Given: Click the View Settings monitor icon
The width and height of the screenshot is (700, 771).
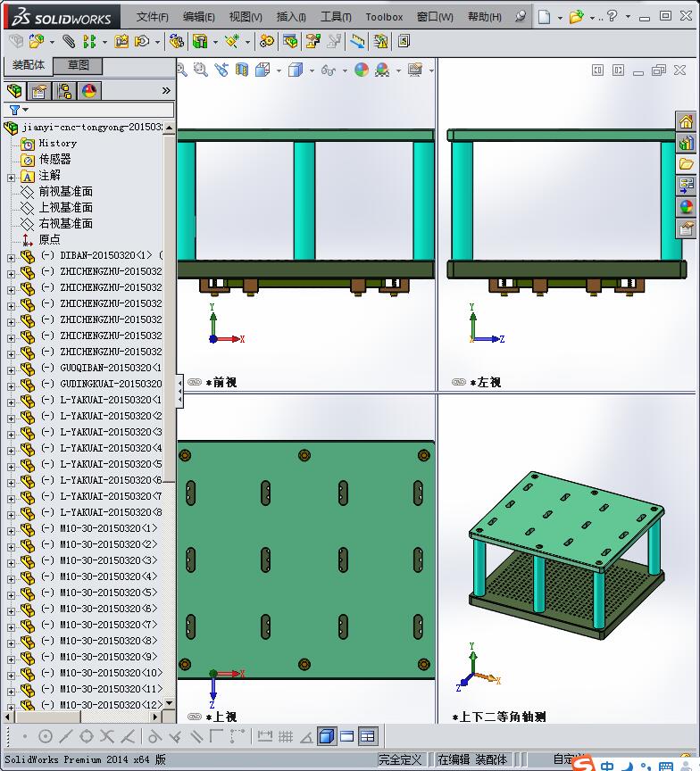Looking at the screenshot, I should 415,70.
